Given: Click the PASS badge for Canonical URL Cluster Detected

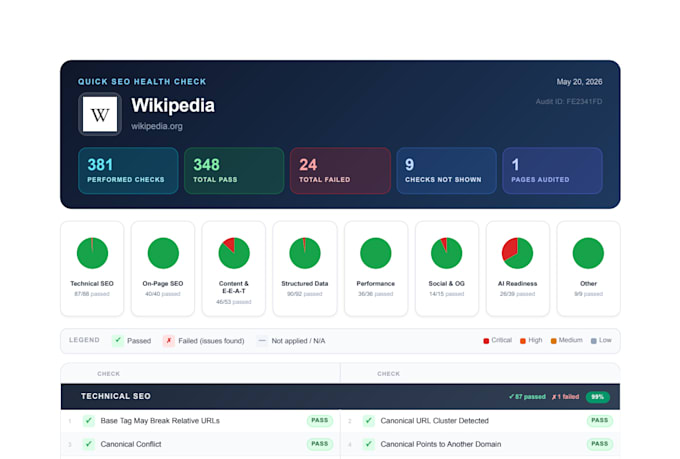Looking at the screenshot, I should [600, 420].
